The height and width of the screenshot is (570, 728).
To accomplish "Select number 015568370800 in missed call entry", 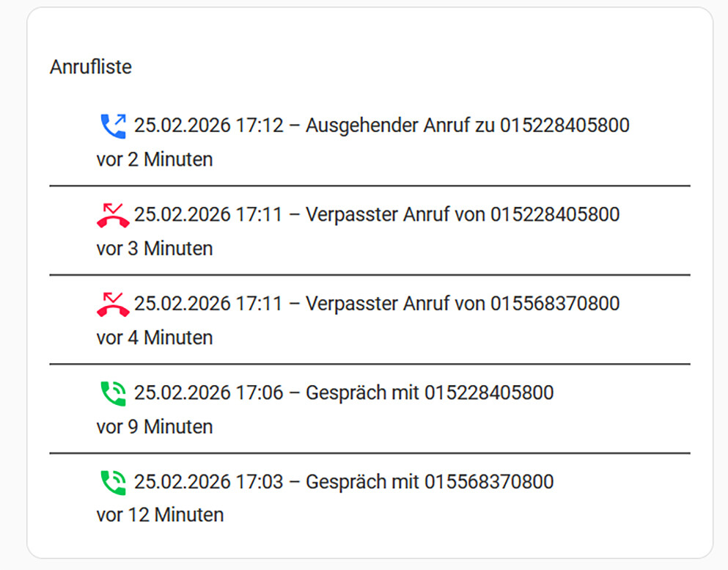I will [x=555, y=304].
